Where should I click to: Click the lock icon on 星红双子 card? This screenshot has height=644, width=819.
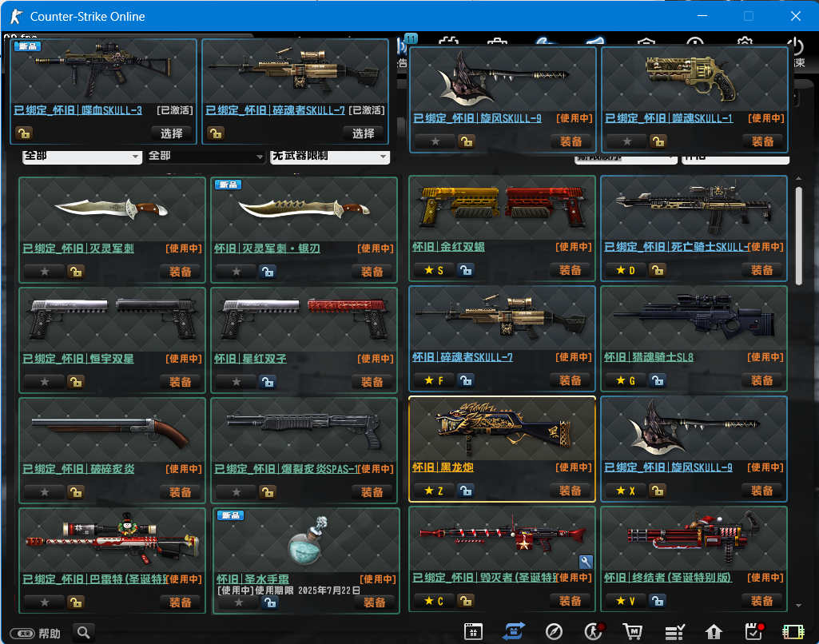[268, 382]
